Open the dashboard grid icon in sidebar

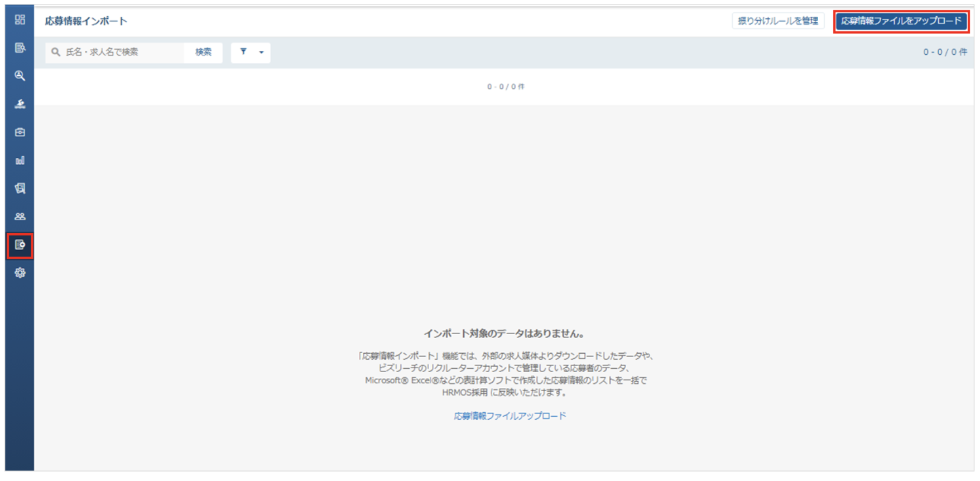[x=20, y=20]
